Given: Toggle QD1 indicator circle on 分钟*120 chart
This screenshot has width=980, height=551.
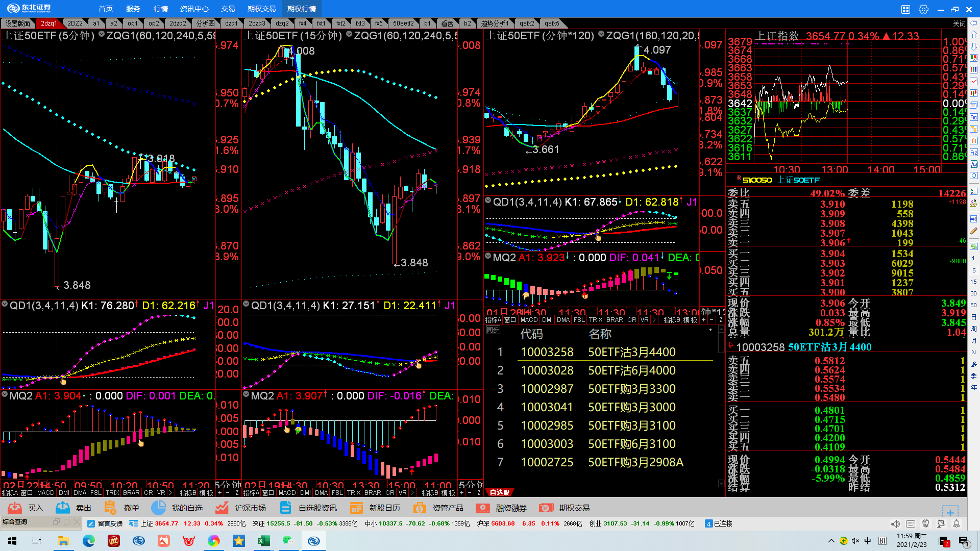Looking at the screenshot, I should point(488,201).
